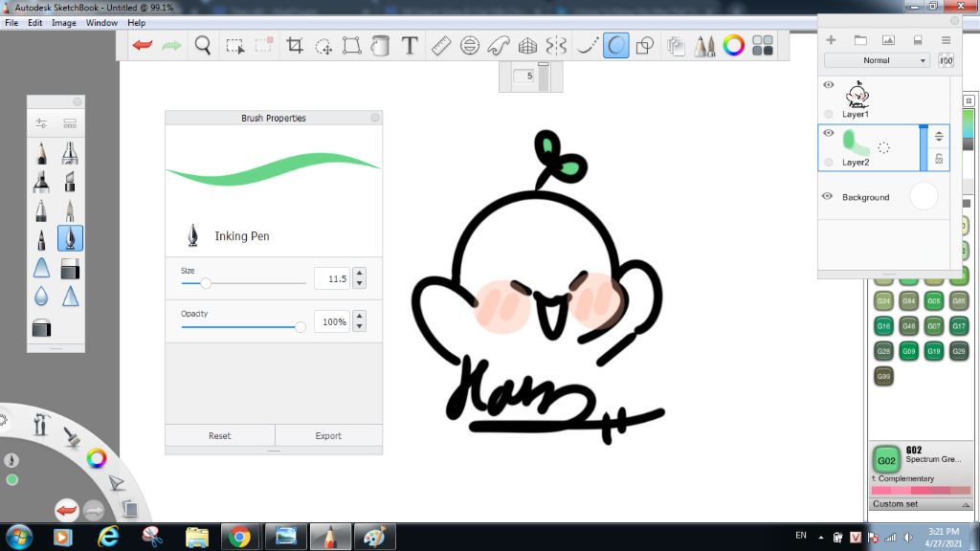Select the Inking Pen in brush palette
The width and height of the screenshot is (980, 551).
click(70, 238)
